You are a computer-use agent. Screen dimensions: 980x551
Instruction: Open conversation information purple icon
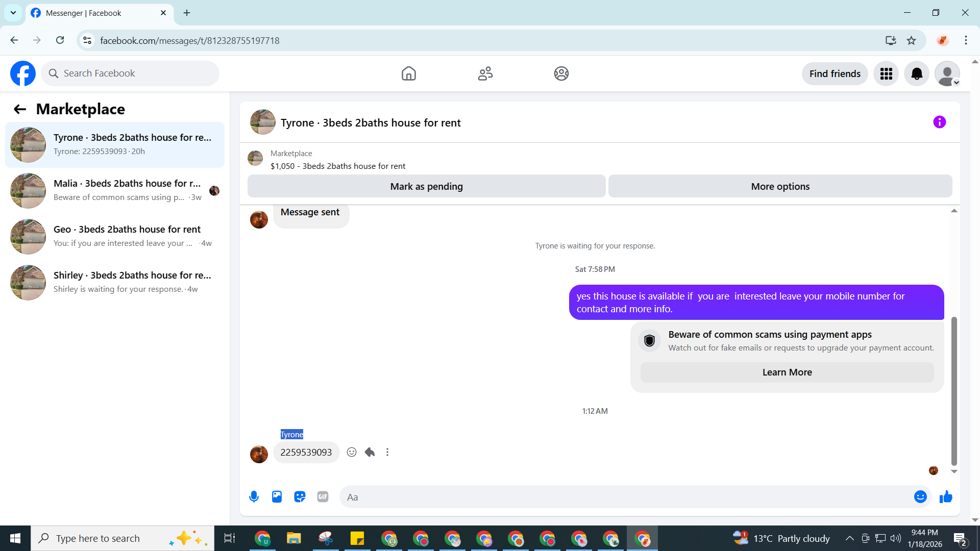pyautogui.click(x=939, y=122)
